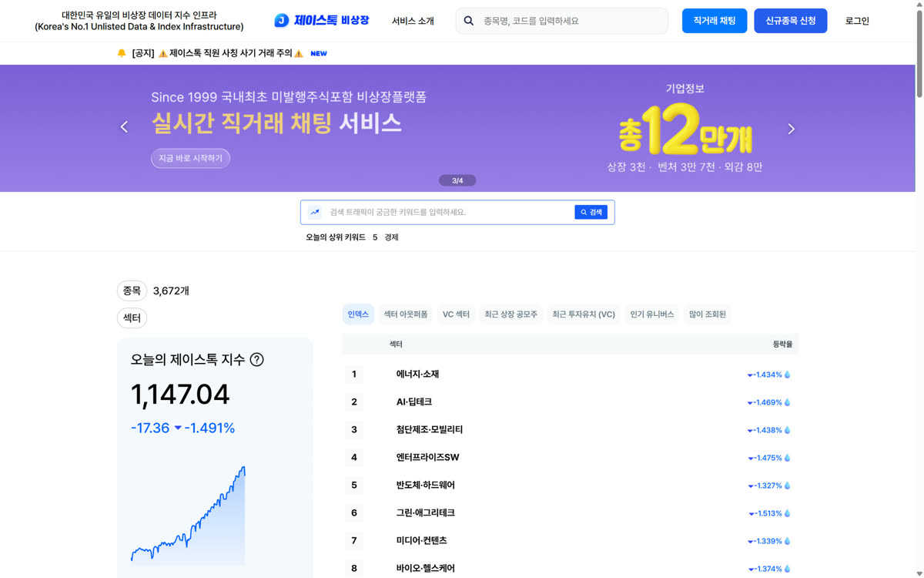Screen dimensions: 924x578
Task: Focus the 검색 트레픽 keyword input
Action: click(x=450, y=212)
